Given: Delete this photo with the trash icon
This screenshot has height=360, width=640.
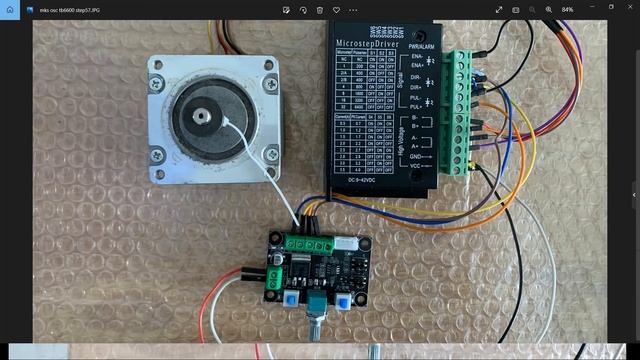Looking at the screenshot, I should point(320,10).
